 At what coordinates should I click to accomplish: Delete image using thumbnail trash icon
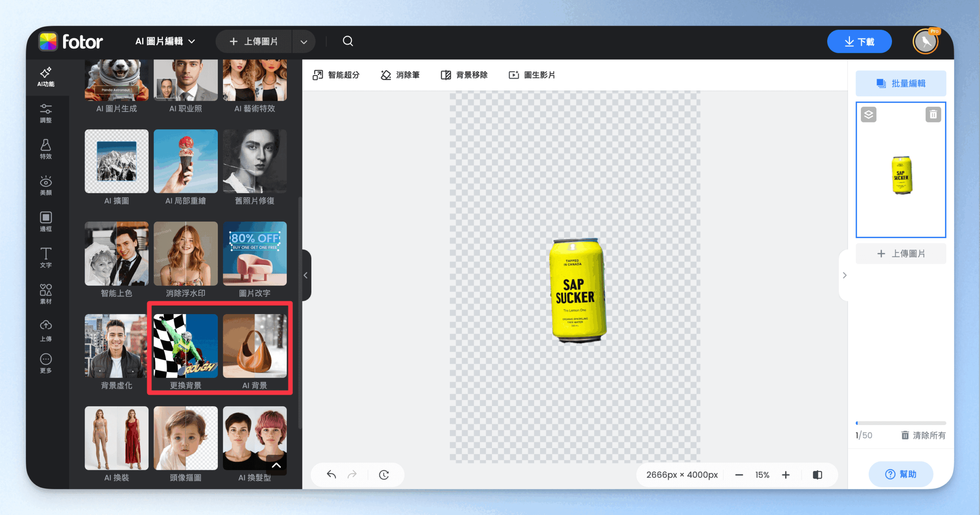click(x=933, y=114)
